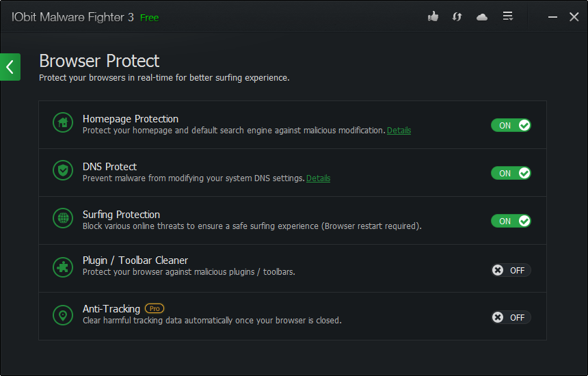
Task: Enable Plugin / Toolbar Cleaner toggle
Action: [x=511, y=270]
